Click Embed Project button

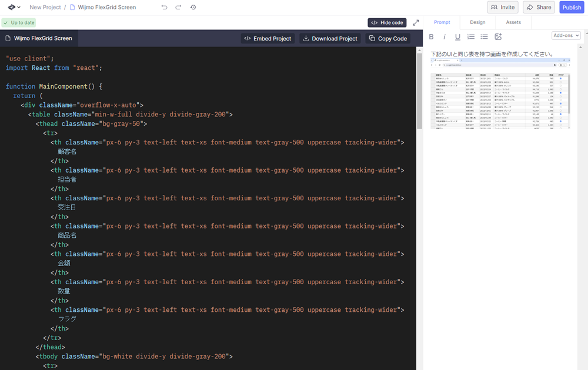(x=268, y=39)
